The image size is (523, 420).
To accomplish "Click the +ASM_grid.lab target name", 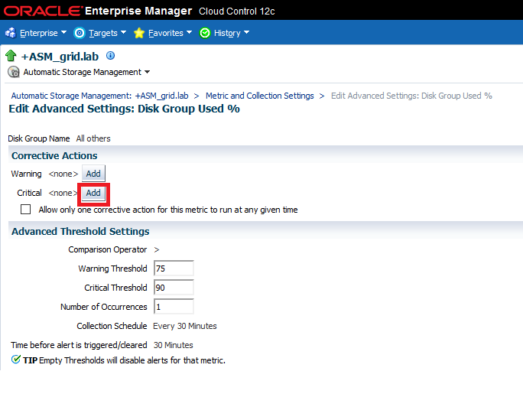I will (60, 57).
